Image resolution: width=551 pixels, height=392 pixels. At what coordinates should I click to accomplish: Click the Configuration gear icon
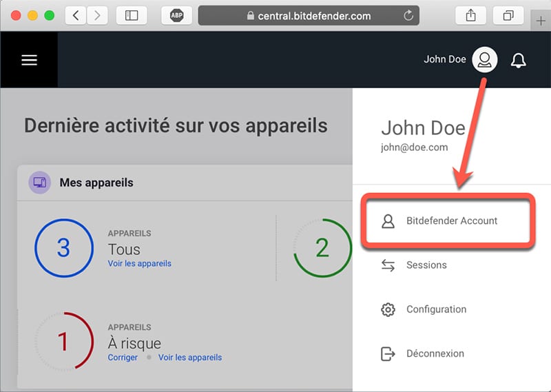coord(388,310)
